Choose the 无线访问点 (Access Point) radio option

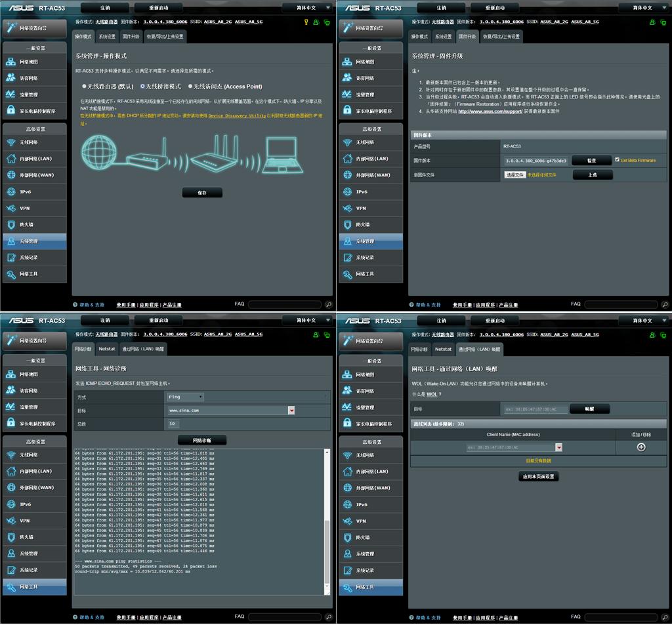[190, 87]
